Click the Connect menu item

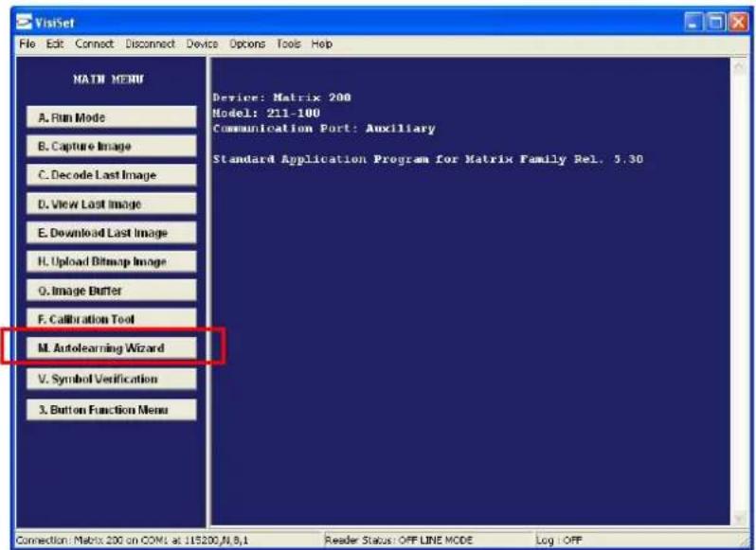pyautogui.click(x=94, y=44)
